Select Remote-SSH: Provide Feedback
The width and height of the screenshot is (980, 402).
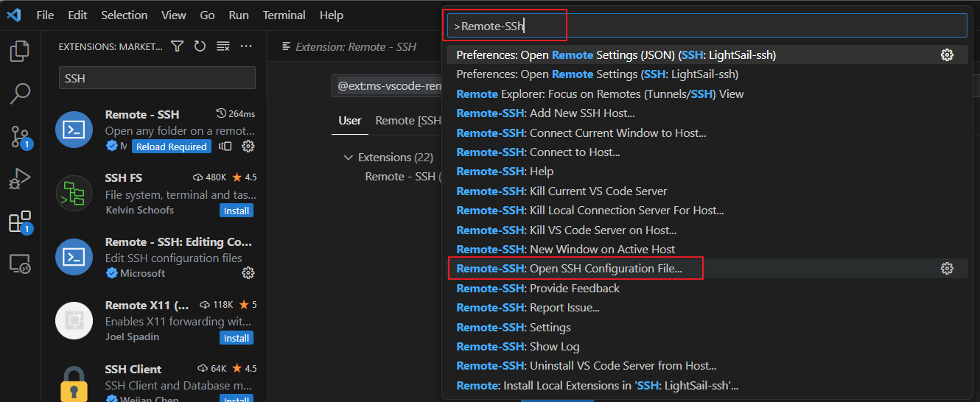coord(707,288)
